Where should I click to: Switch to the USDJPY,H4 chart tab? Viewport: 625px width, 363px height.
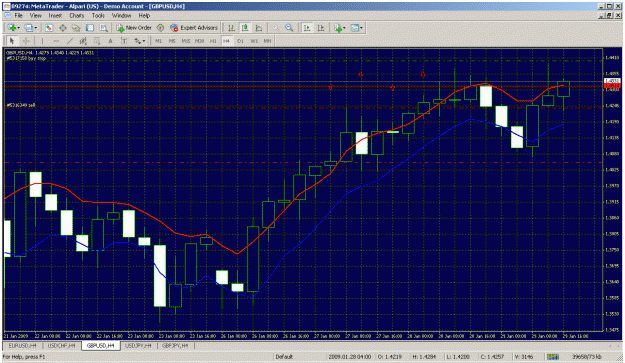point(138,346)
